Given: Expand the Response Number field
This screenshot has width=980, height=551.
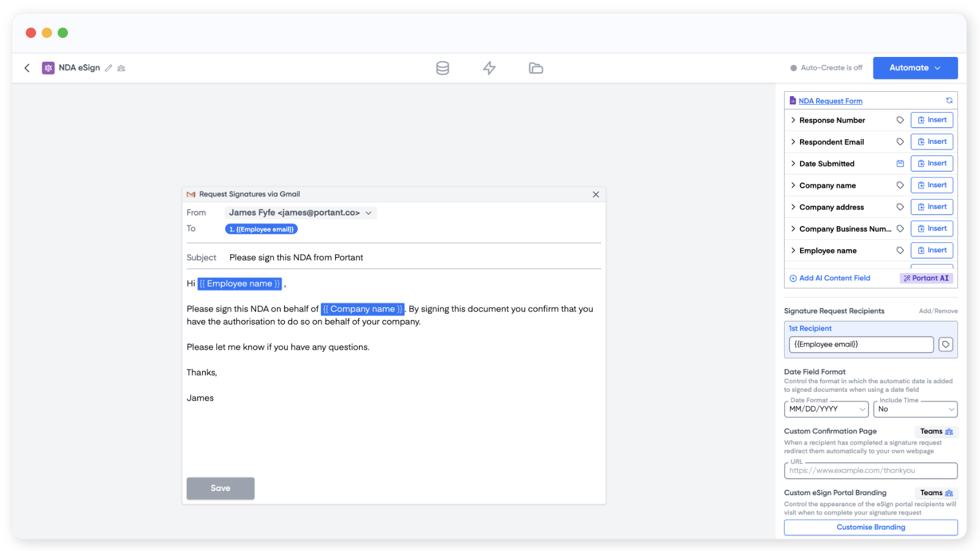Looking at the screenshot, I should [x=793, y=120].
